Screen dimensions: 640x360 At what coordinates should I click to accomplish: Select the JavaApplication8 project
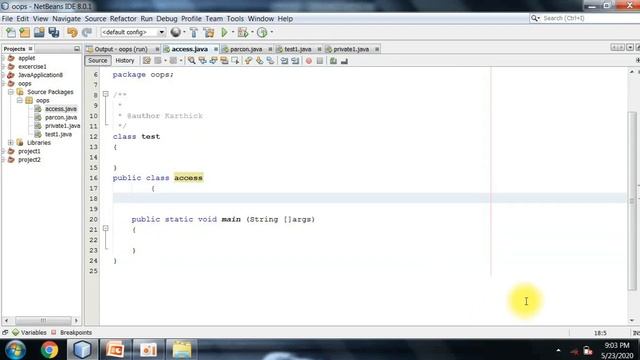pos(40,75)
